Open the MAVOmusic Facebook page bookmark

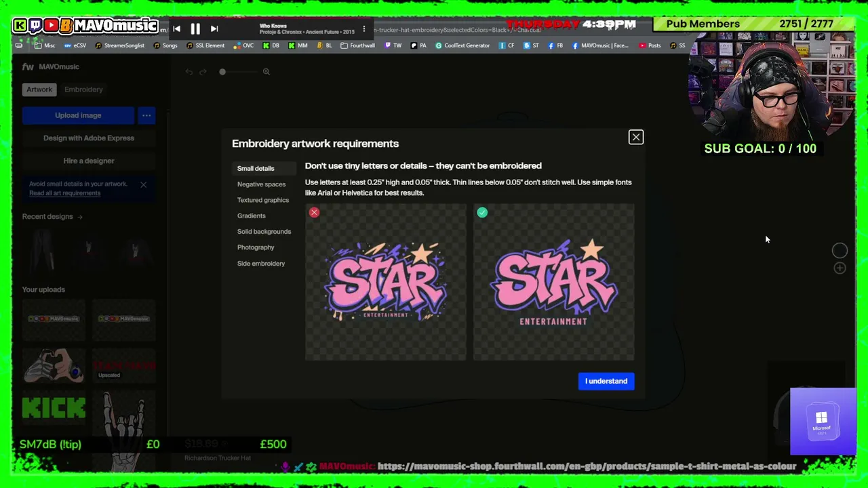pos(600,46)
